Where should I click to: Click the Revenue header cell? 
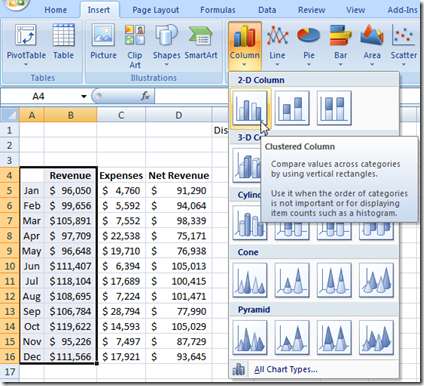[70, 176]
